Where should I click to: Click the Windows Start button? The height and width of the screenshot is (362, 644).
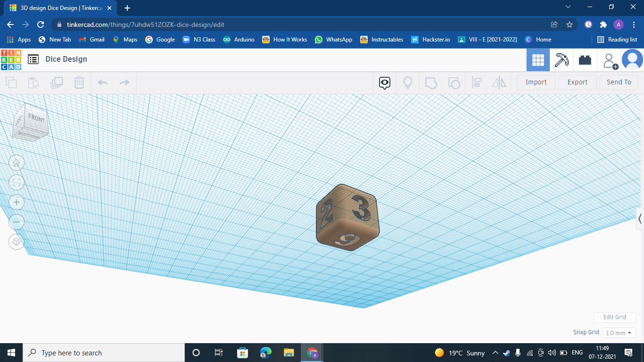point(11,353)
